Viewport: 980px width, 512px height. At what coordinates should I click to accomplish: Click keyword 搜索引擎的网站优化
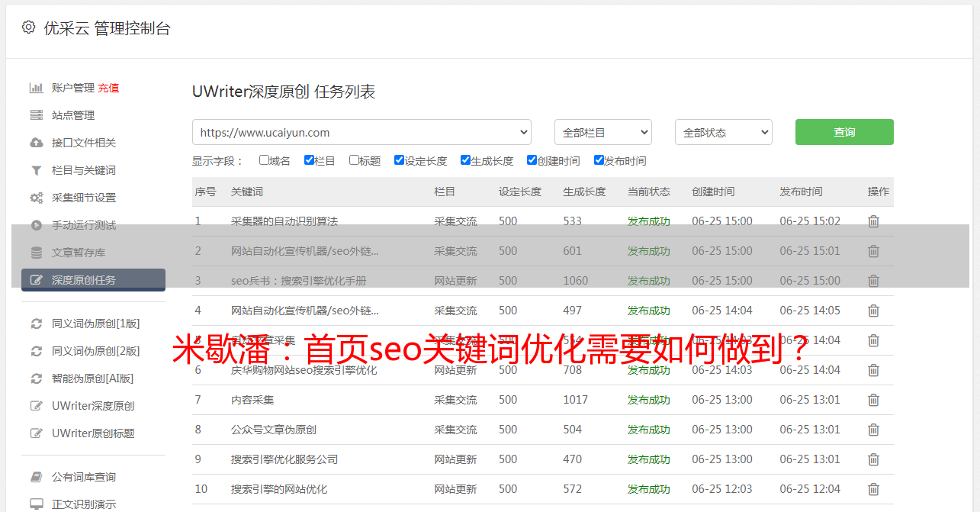(279, 489)
